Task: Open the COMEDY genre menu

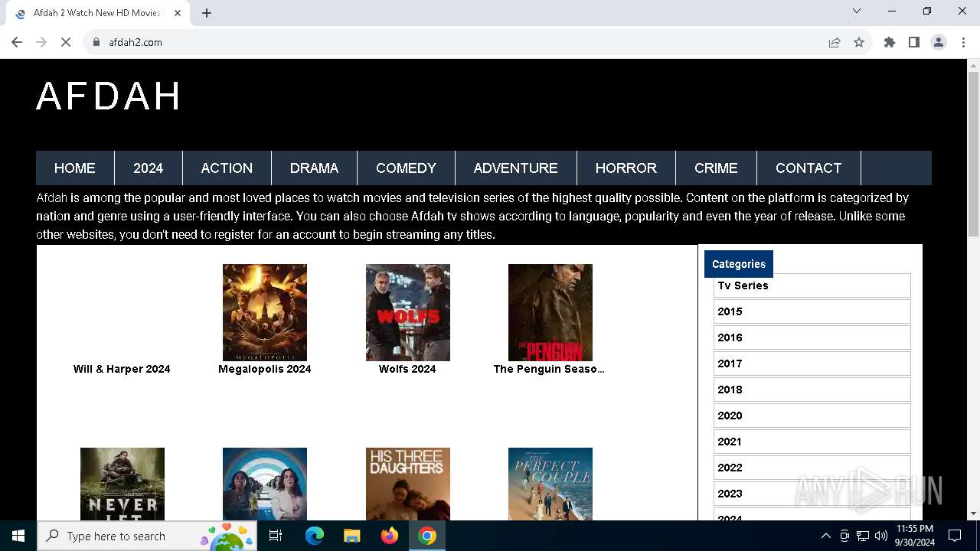Action: coord(406,168)
